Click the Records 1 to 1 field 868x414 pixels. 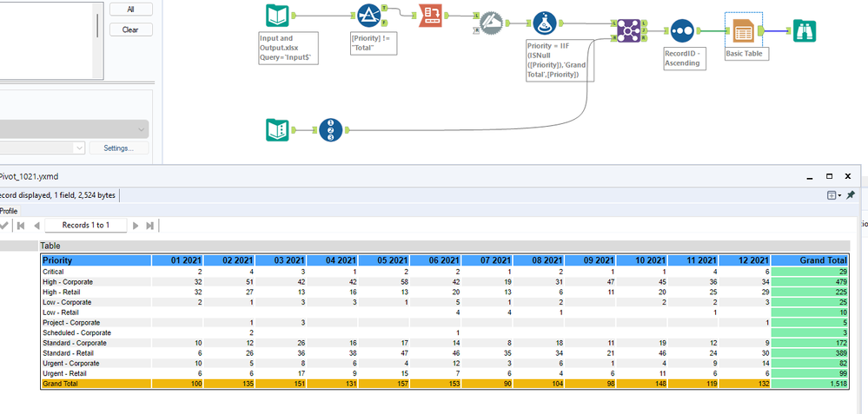pos(86,225)
